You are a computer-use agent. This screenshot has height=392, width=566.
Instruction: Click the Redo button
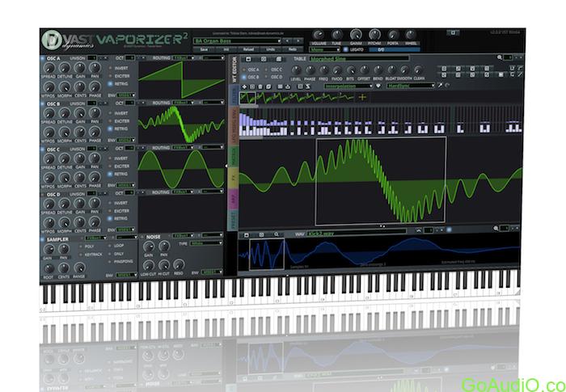click(293, 49)
